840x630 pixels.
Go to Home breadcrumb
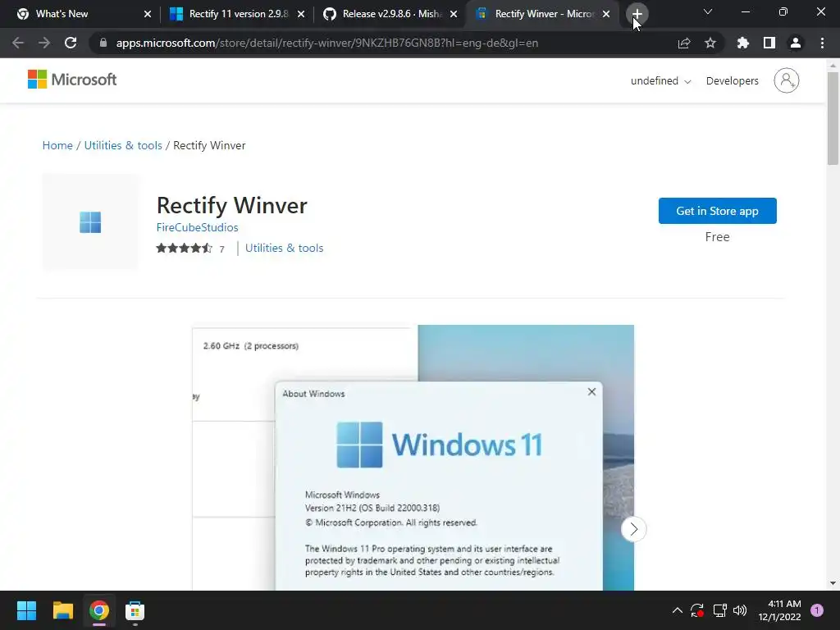point(57,145)
